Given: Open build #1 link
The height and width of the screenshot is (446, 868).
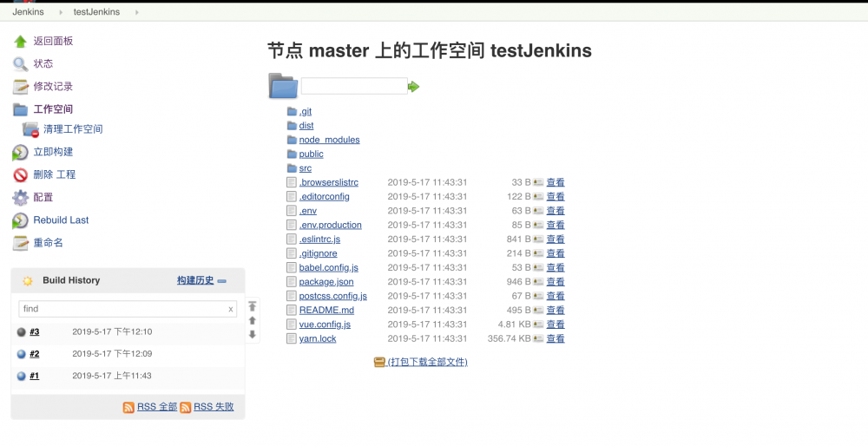Looking at the screenshot, I should (x=35, y=376).
